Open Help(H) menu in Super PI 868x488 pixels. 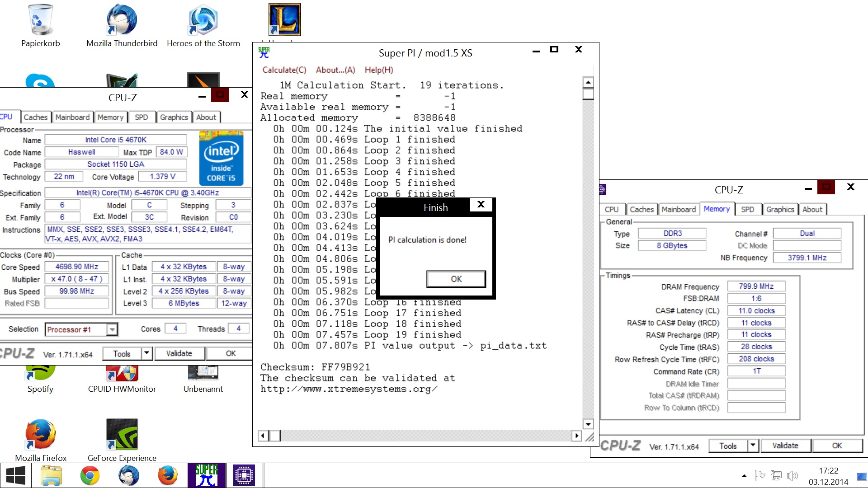click(x=379, y=70)
